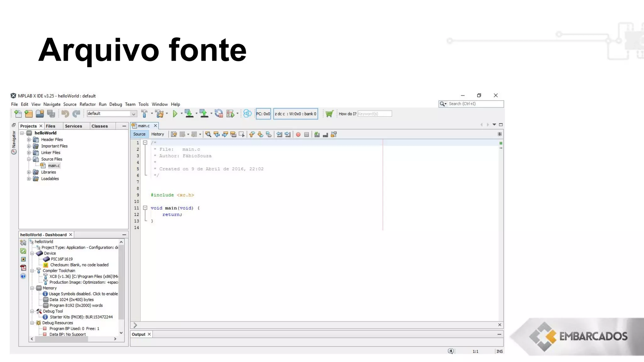Click the green Run Project arrow

pos(175,114)
